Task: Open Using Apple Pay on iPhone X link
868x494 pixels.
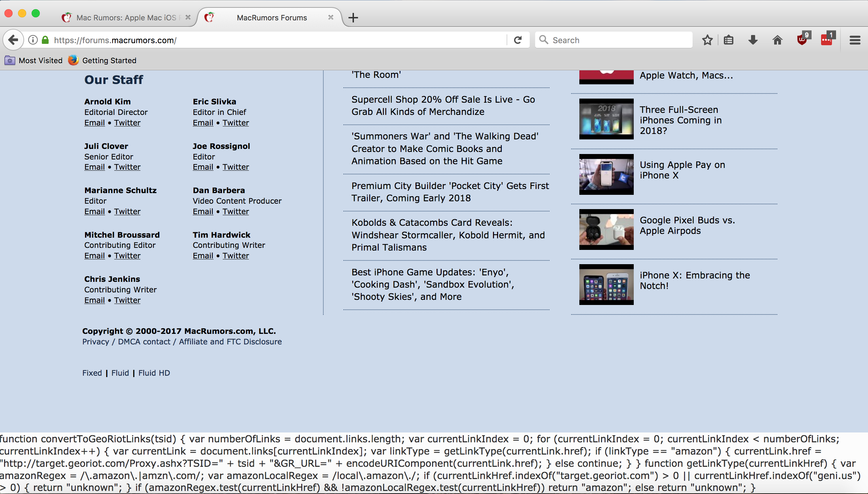Action: [x=682, y=170]
